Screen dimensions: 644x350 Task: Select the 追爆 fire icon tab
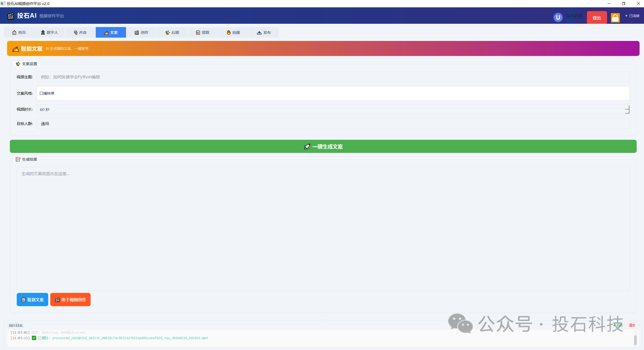[x=233, y=32]
